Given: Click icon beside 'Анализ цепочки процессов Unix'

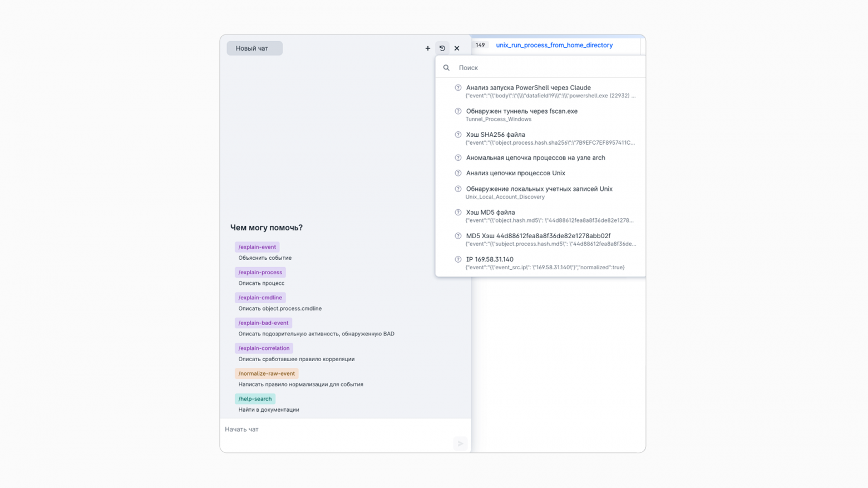Looking at the screenshot, I should 458,173.
